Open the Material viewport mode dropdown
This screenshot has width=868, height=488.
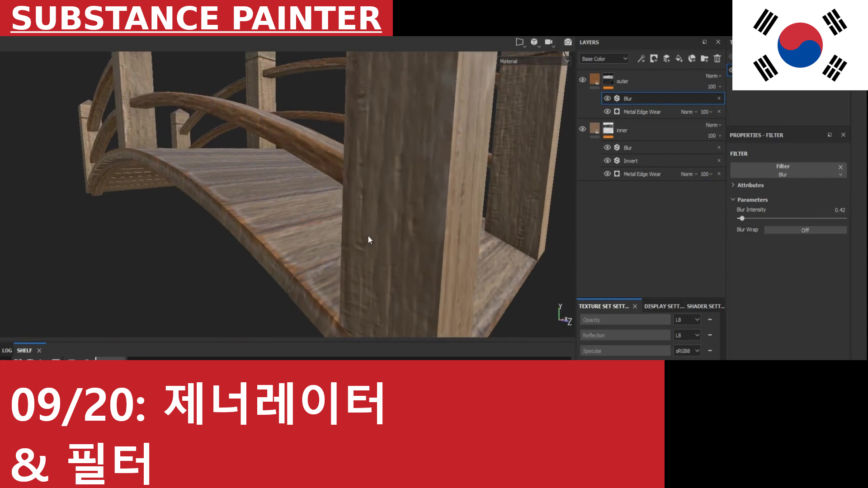click(x=534, y=61)
